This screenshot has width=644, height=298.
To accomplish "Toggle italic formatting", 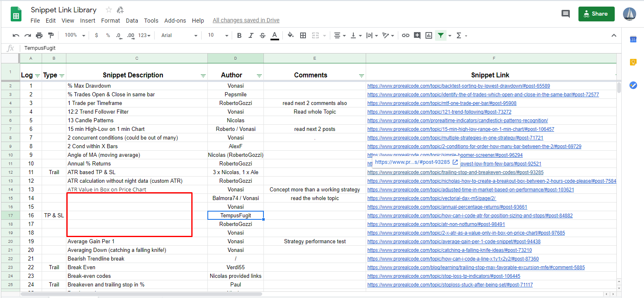I will point(251,35).
